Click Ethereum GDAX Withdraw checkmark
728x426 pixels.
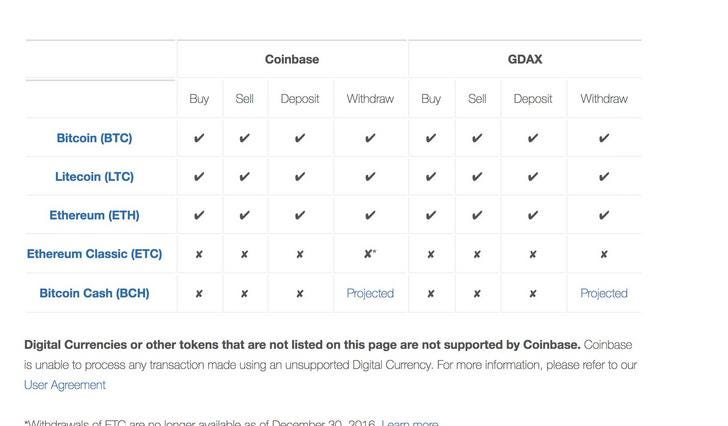pyautogui.click(x=604, y=215)
